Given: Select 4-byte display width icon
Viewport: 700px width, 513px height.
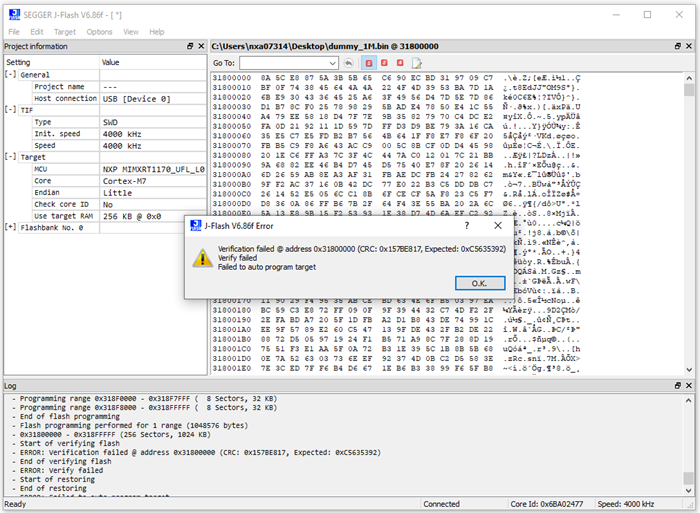Looking at the screenshot, I should [x=400, y=63].
